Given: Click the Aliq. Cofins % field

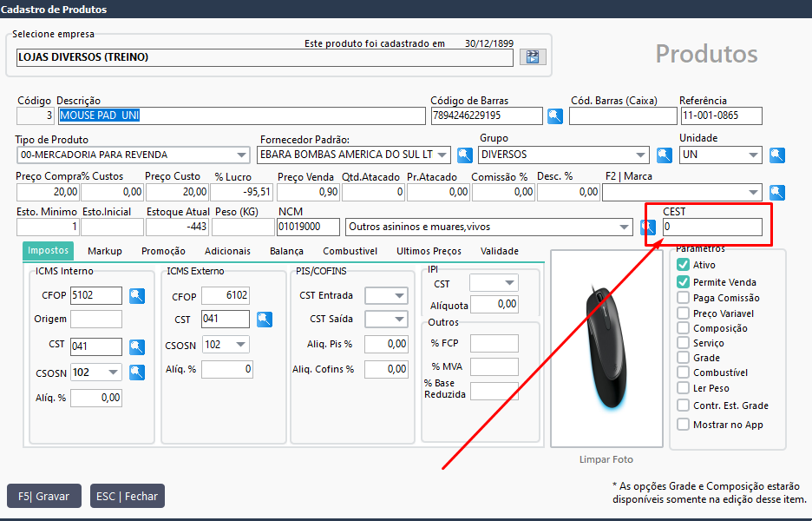Looking at the screenshot, I should [386, 369].
